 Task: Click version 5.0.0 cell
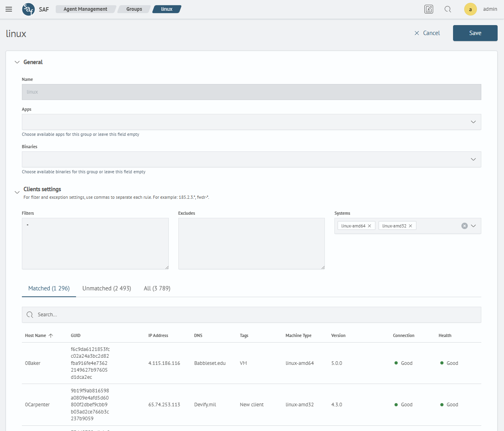coord(337,363)
